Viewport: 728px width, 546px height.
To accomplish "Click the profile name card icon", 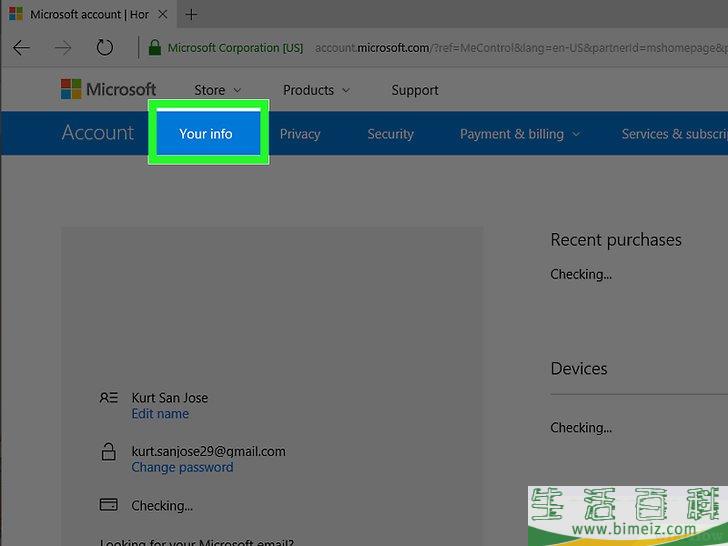I will coord(109,398).
